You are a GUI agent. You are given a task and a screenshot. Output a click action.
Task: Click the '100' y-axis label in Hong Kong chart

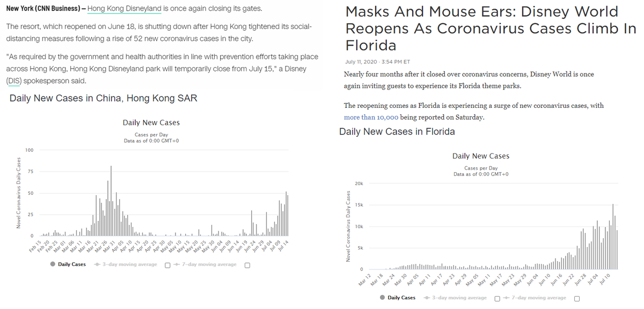click(x=30, y=150)
